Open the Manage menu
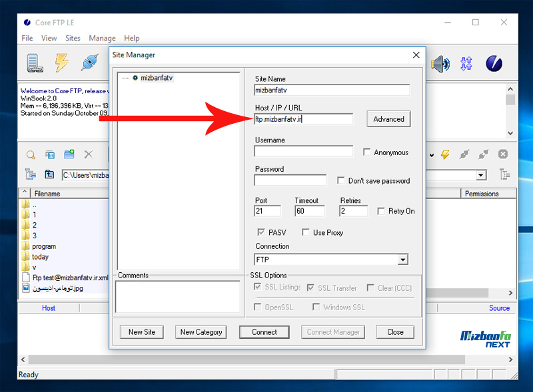This screenshot has height=392, width=533. pyautogui.click(x=102, y=38)
